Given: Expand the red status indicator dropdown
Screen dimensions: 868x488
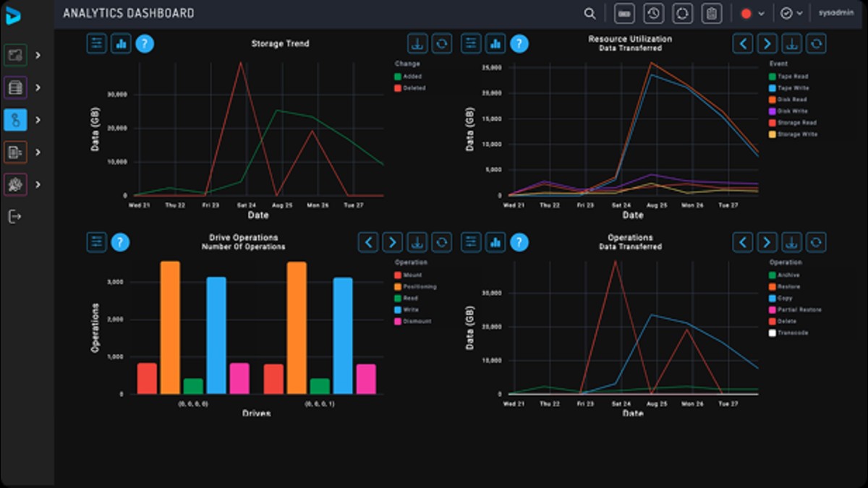Looking at the screenshot, I should coord(752,14).
